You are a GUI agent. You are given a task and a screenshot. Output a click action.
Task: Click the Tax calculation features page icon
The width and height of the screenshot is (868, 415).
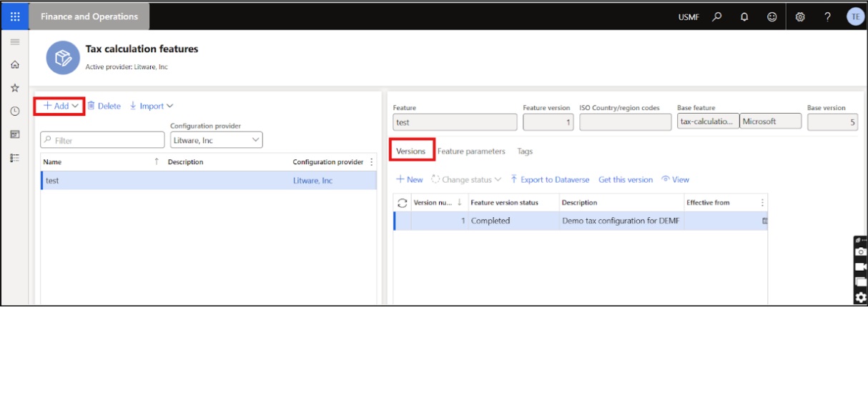63,57
